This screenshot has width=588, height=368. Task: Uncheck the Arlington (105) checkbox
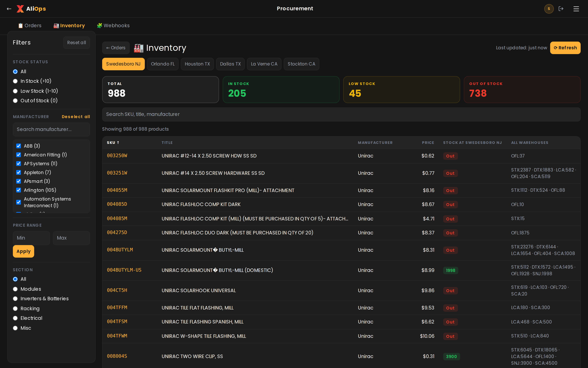click(18, 190)
